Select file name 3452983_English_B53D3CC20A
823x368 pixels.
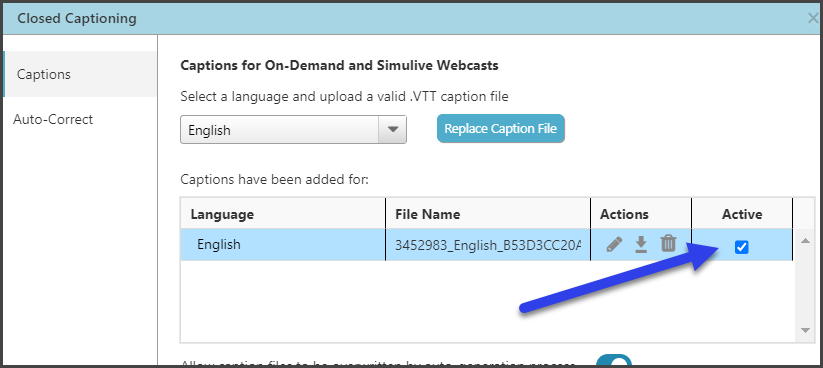(x=488, y=245)
